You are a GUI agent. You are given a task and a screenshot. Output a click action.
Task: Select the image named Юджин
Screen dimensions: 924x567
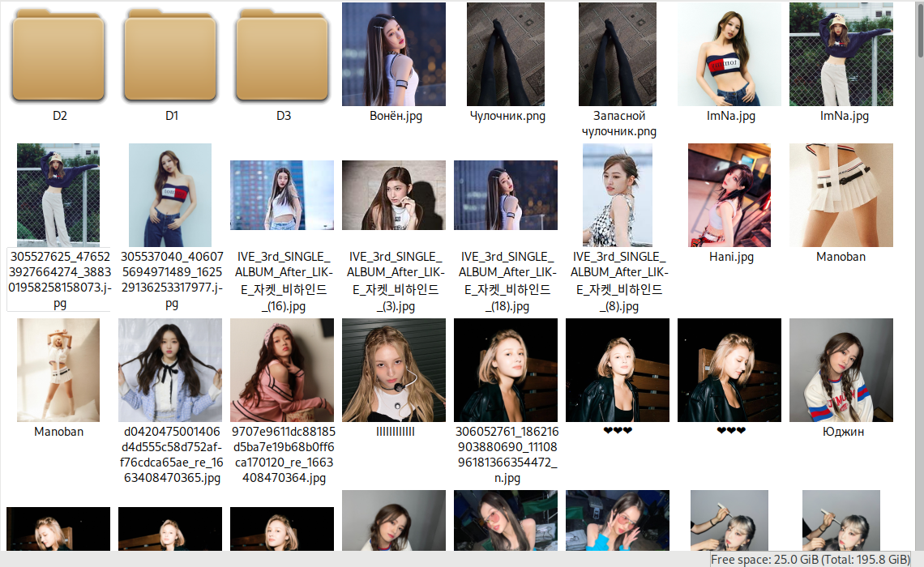(x=841, y=370)
